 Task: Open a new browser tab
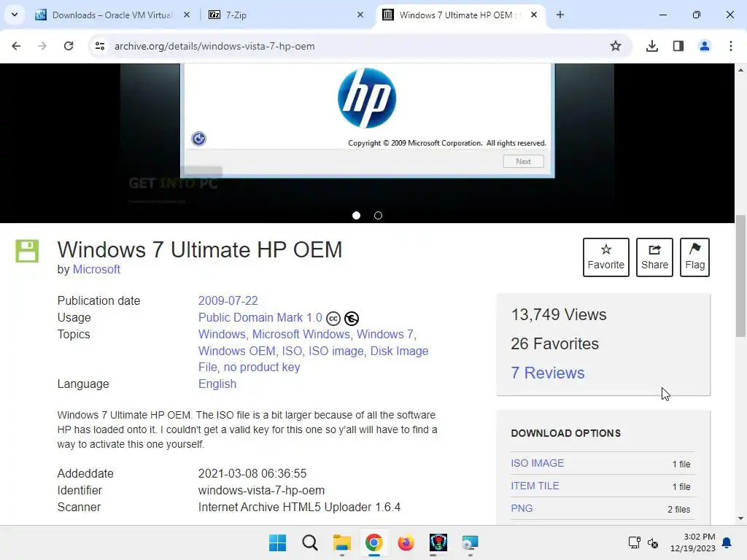pos(560,15)
